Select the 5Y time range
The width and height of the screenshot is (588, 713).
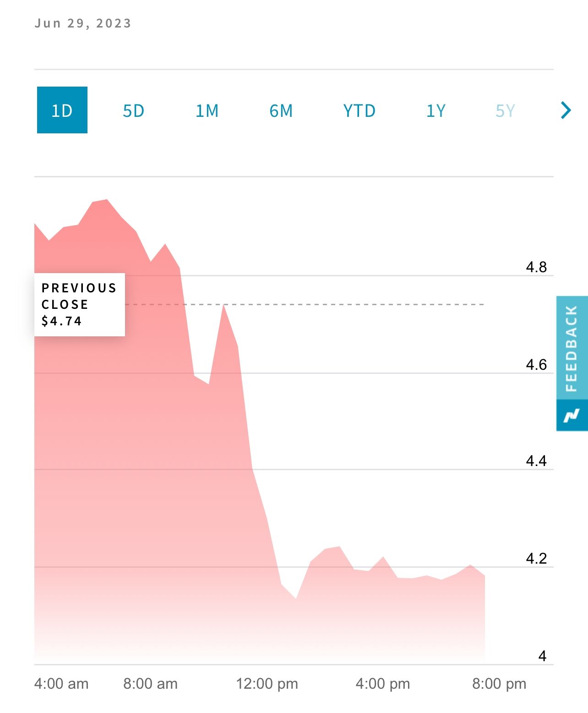pyautogui.click(x=506, y=111)
